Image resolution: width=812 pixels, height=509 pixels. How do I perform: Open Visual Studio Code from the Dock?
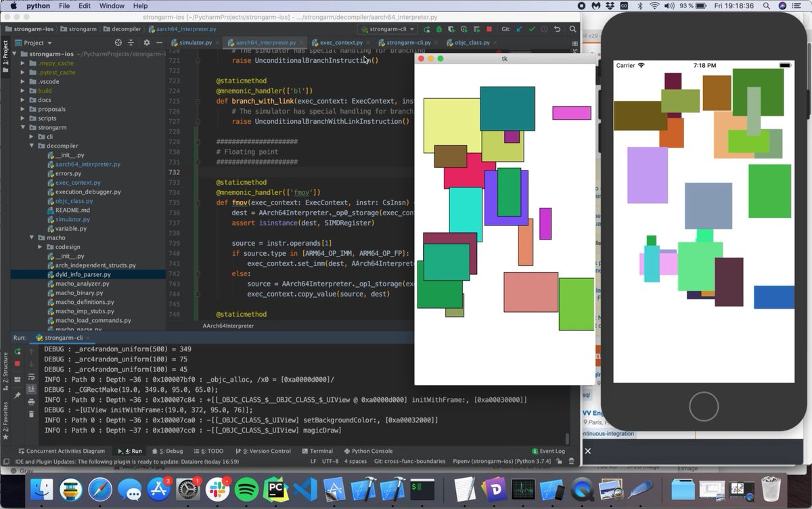(x=305, y=489)
